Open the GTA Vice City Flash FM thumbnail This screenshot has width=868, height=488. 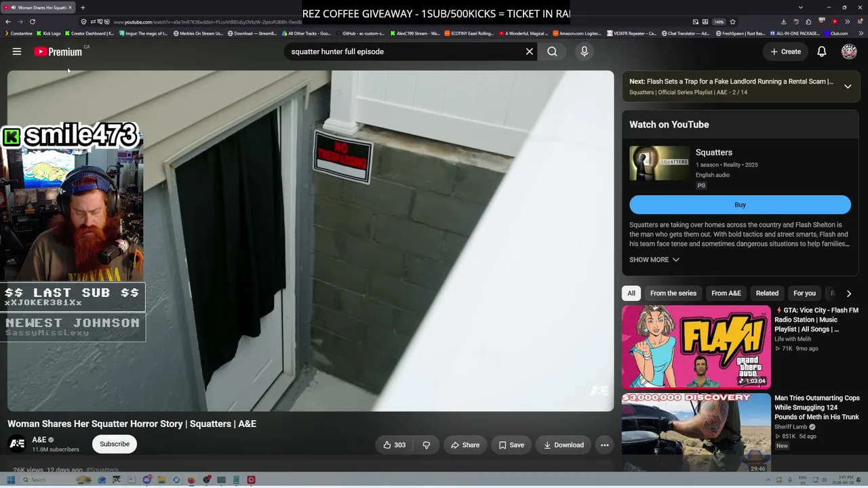click(696, 346)
